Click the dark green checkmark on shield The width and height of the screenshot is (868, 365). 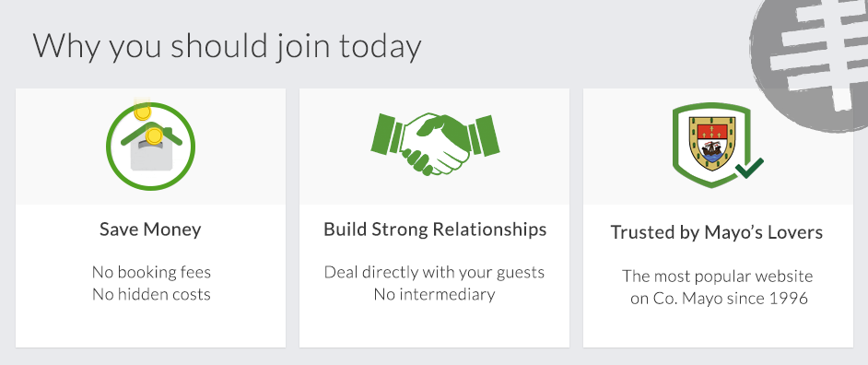749,169
